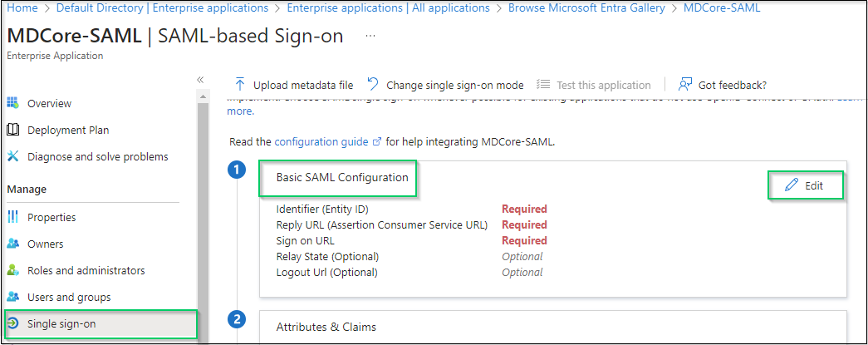Open the Got feedback? option
Image resolution: width=868 pixels, height=345 pixels.
723,86
